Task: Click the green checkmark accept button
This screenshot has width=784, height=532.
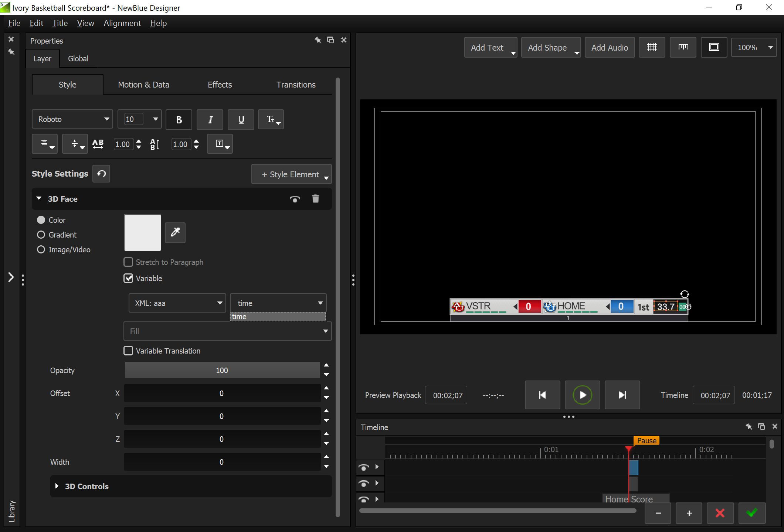Action: coord(751,513)
